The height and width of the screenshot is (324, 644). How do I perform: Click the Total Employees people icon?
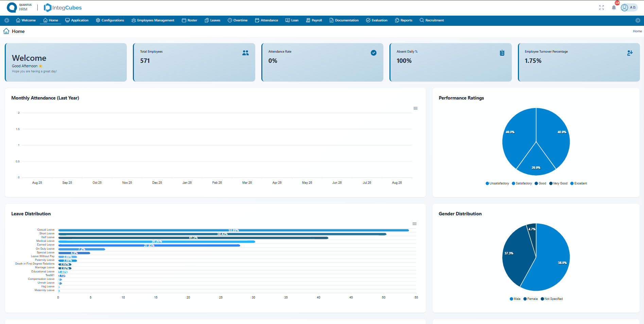click(x=245, y=53)
